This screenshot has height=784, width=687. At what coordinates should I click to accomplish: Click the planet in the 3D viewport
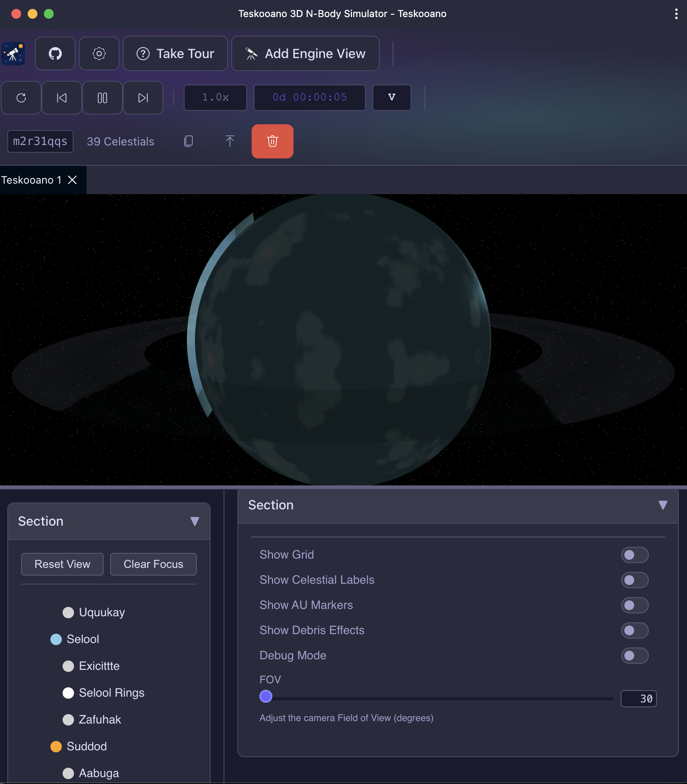[339, 339]
